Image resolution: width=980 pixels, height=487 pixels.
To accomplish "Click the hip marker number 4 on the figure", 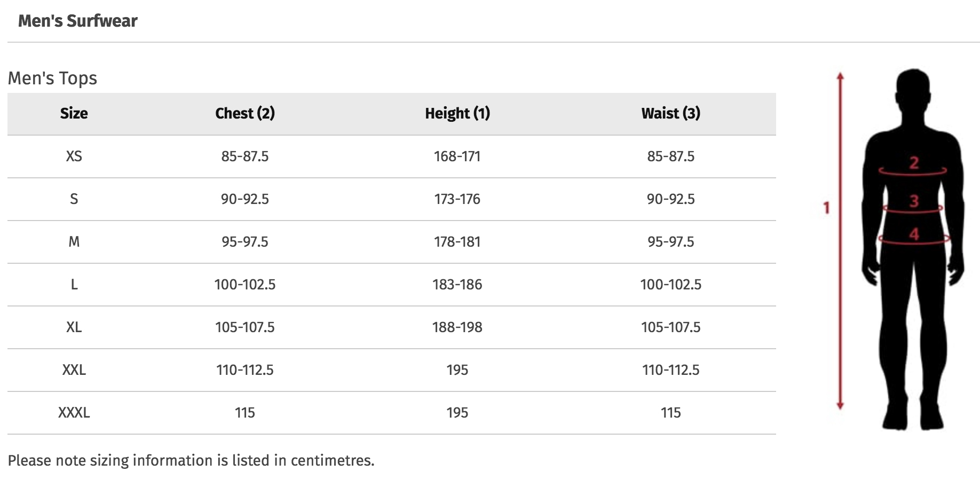I will [914, 234].
